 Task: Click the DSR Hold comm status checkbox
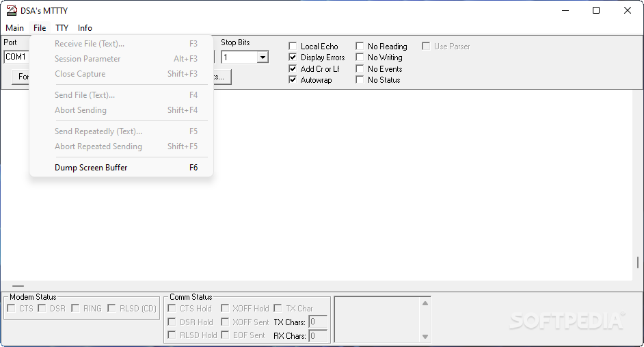172,322
